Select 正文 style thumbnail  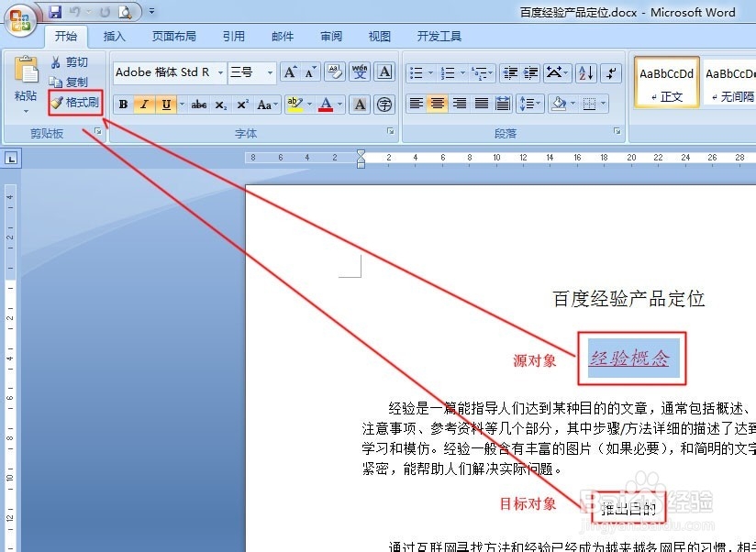[x=667, y=83]
